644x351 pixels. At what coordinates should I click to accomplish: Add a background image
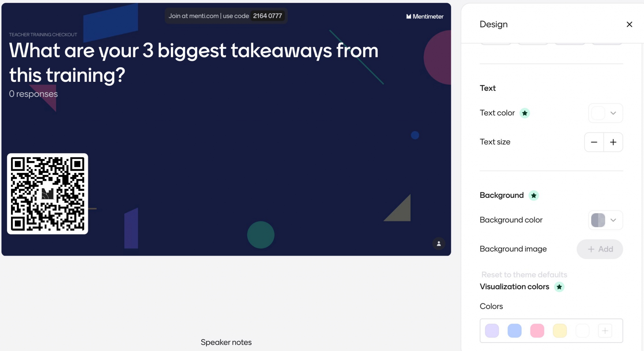click(600, 249)
